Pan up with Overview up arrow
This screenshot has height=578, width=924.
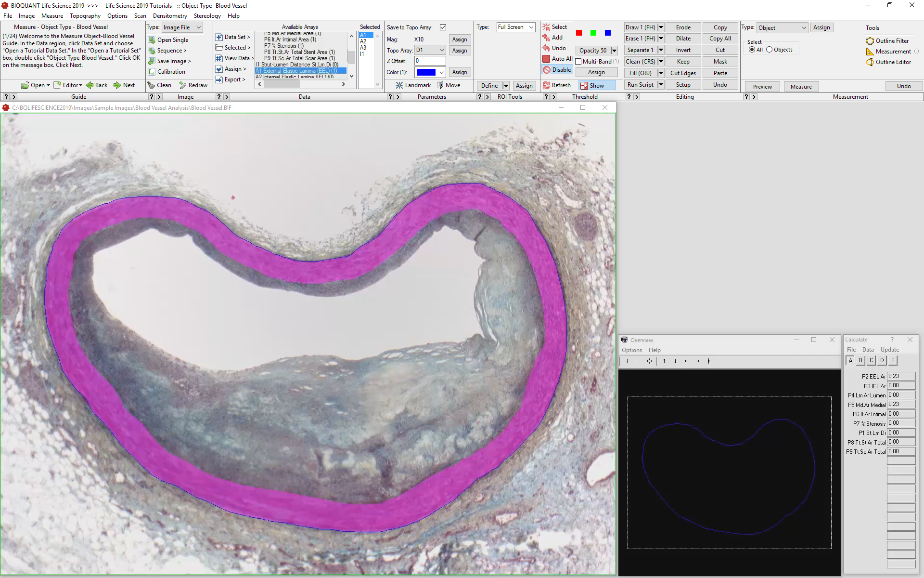pyautogui.click(x=664, y=361)
